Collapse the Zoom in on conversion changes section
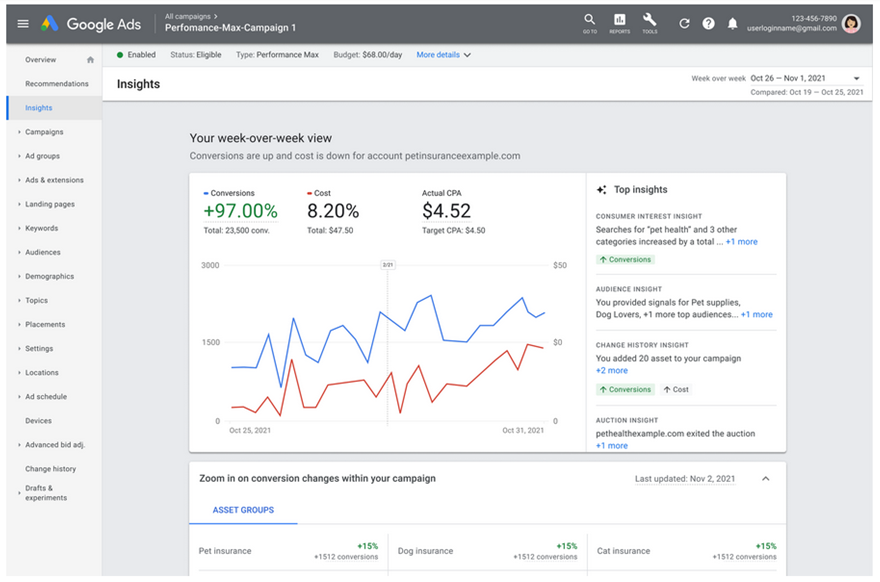 click(766, 479)
